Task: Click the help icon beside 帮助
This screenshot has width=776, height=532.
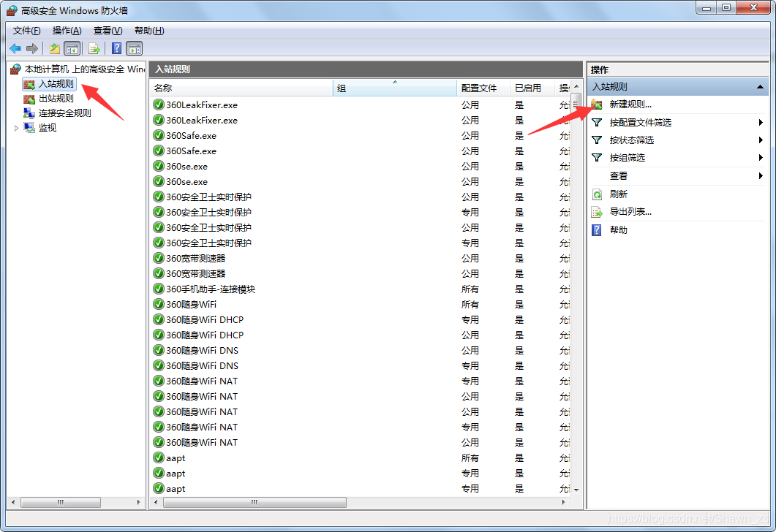Action: tap(597, 230)
